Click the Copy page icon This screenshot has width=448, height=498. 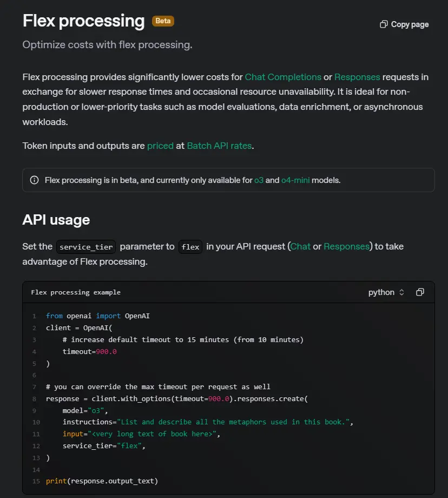pyautogui.click(x=384, y=24)
